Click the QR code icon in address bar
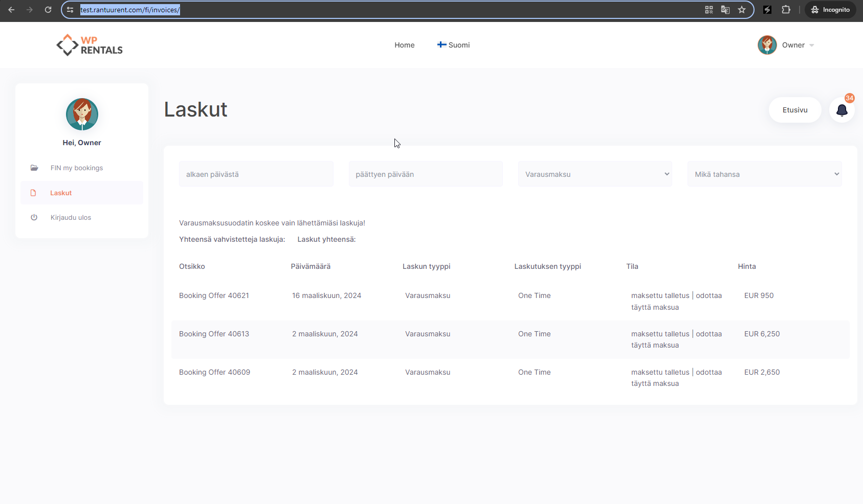Image resolution: width=863 pixels, height=504 pixels. tap(709, 10)
